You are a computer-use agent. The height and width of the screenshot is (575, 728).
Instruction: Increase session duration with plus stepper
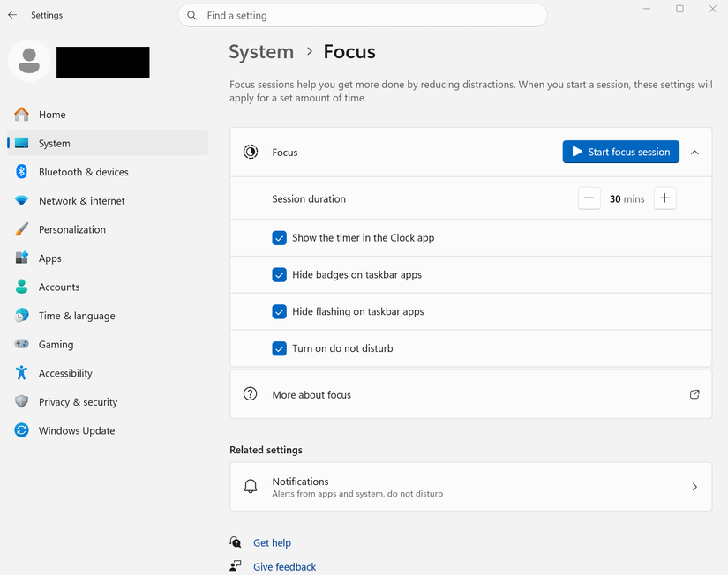pos(664,198)
